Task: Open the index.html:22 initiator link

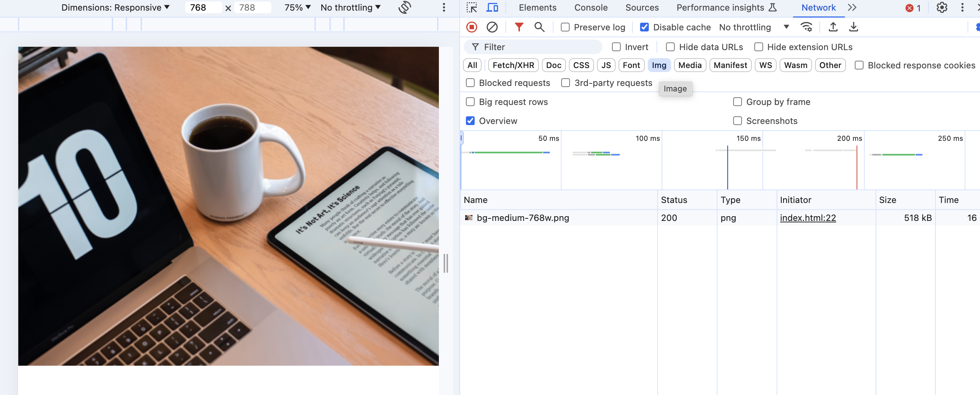Action: (808, 218)
